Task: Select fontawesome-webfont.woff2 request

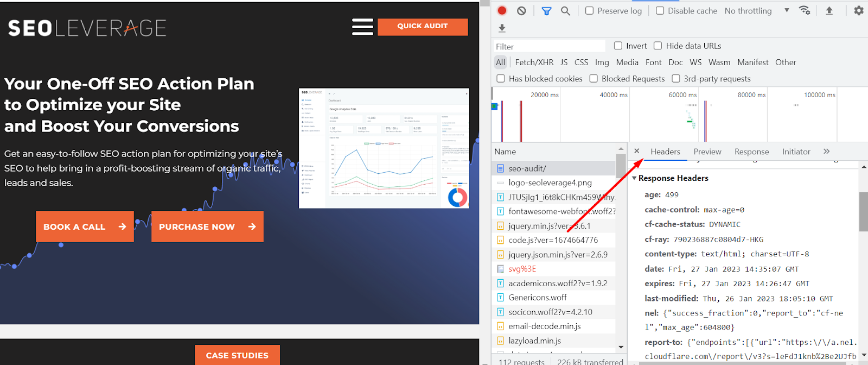Action: click(x=554, y=211)
